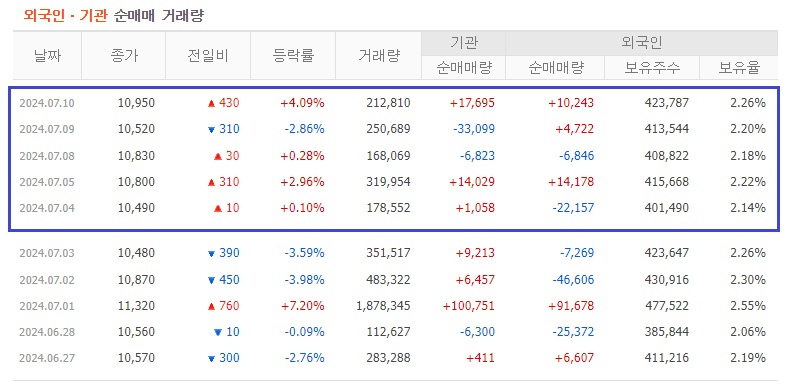
Task: Select the 날짜 column header
Action: tap(47, 56)
